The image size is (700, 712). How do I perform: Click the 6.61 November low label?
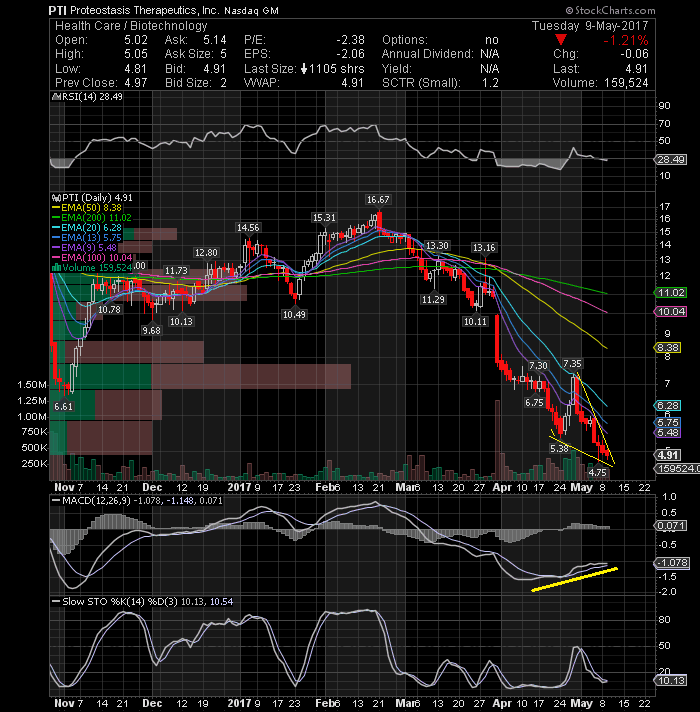click(x=64, y=406)
